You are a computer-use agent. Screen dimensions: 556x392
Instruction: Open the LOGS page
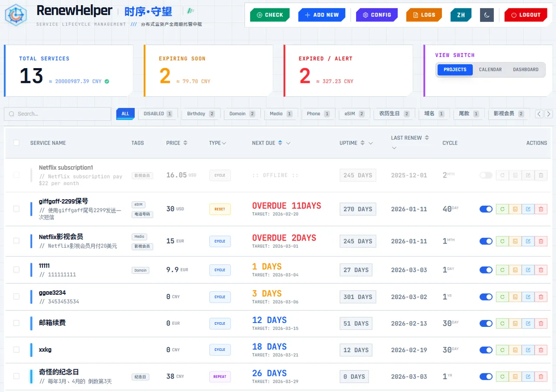pos(424,15)
